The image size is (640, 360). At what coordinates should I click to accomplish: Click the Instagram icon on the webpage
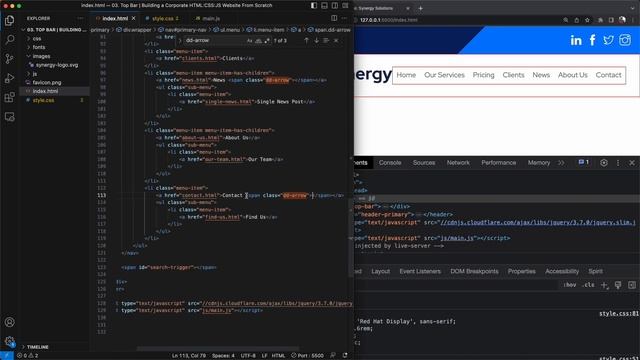tap(625, 40)
